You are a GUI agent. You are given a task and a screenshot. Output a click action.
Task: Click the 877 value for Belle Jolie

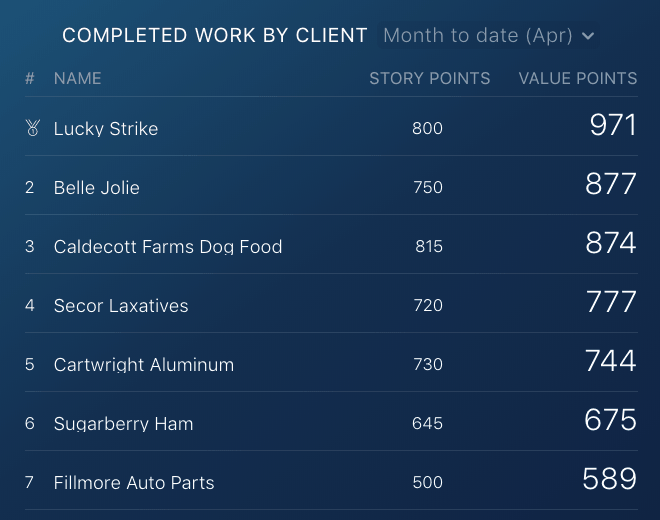point(611,184)
